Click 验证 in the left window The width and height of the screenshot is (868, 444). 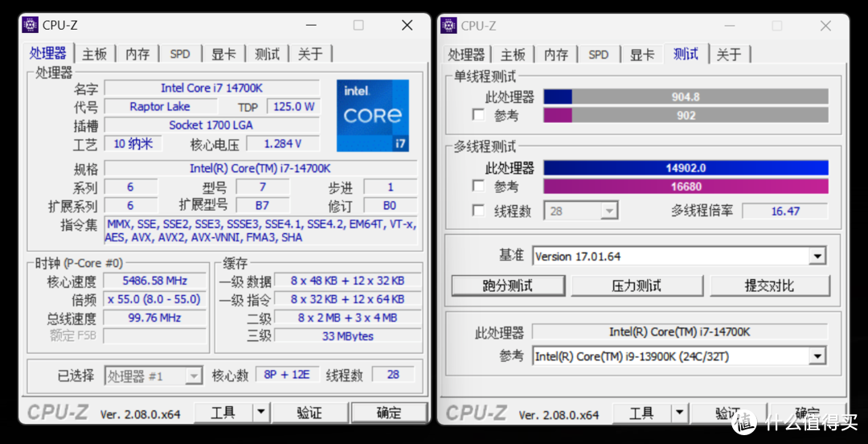pyautogui.click(x=309, y=413)
